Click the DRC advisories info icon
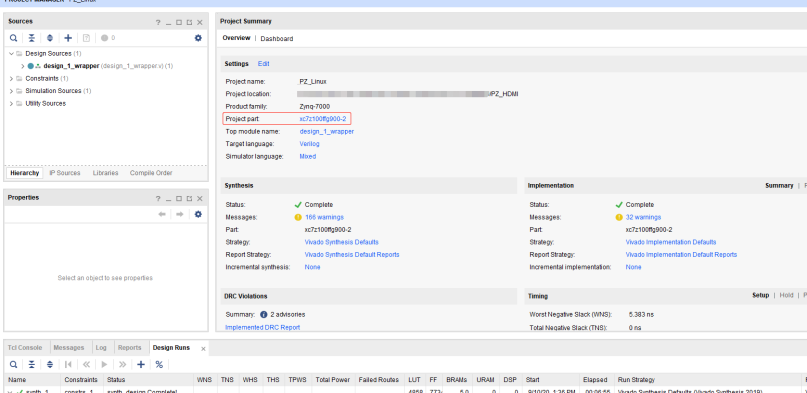The image size is (807, 393). click(264, 314)
